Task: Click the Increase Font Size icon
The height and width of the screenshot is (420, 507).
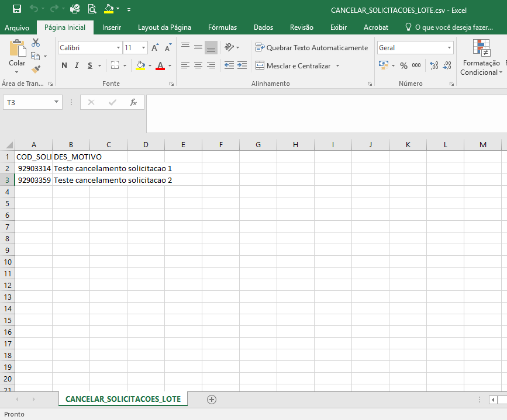Action: [x=155, y=48]
